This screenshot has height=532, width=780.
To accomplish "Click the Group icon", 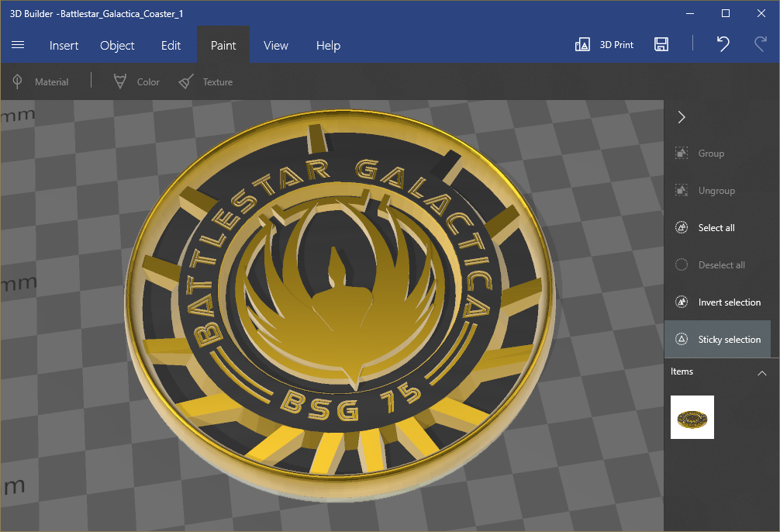I will coord(682,154).
